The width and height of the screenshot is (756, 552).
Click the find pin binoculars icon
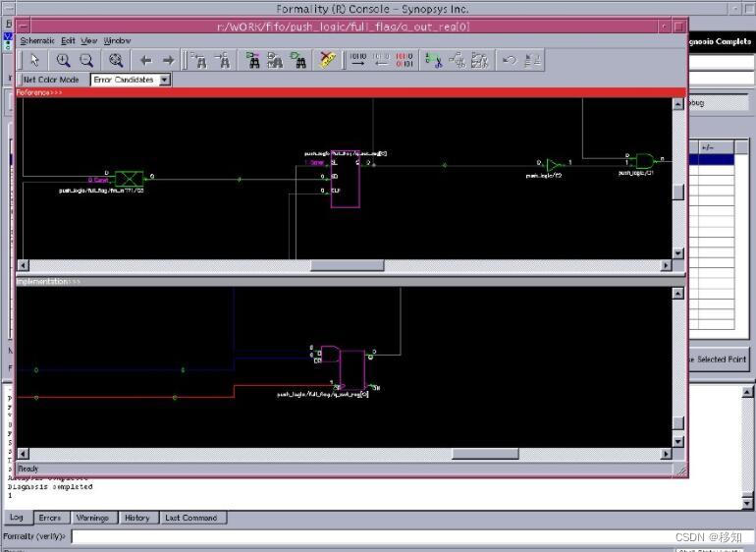298,60
